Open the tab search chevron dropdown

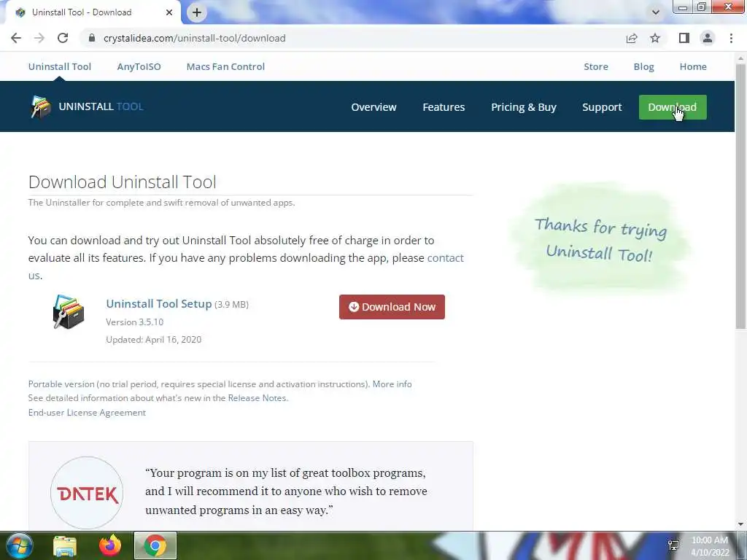(656, 12)
